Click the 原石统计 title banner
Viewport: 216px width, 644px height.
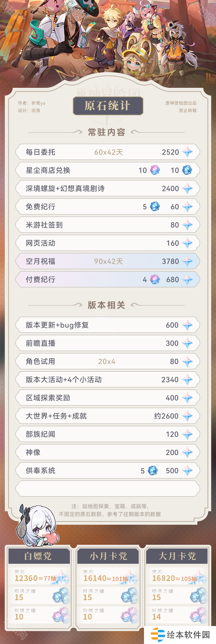click(108, 106)
